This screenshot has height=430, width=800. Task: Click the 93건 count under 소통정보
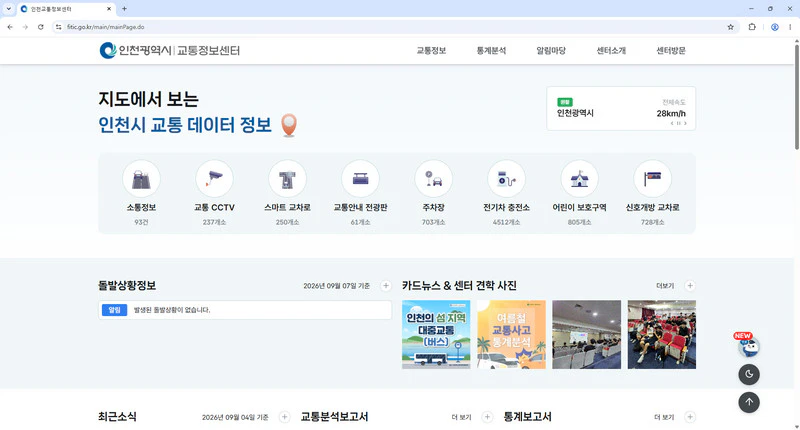[141, 222]
